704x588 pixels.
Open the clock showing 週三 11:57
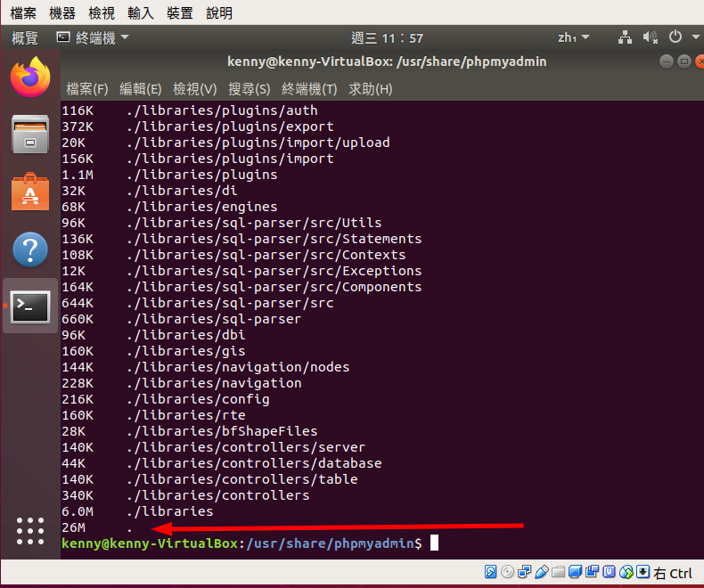tap(387, 38)
